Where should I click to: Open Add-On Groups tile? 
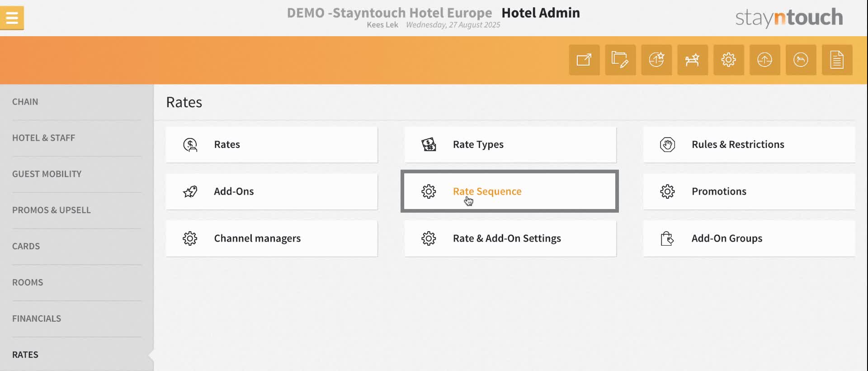749,239
